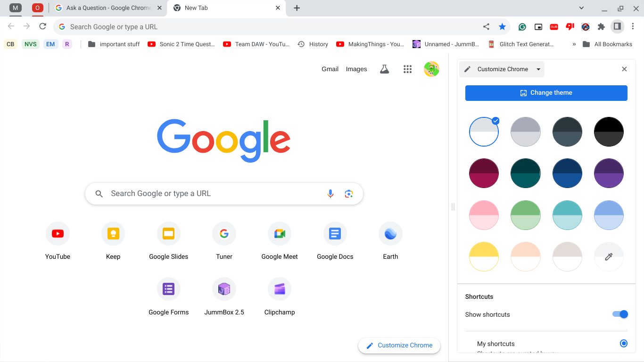Open the Grammarly extension icon
Image resolution: width=644 pixels, height=362 pixels.
522,27
